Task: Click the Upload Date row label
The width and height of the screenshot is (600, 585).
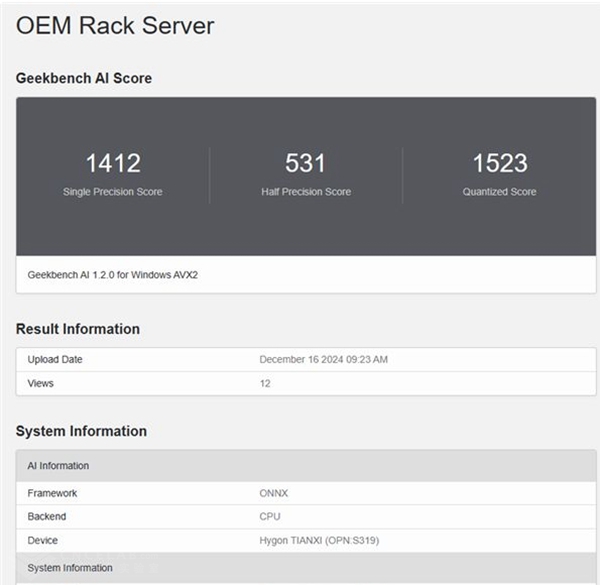Action: coord(55,360)
